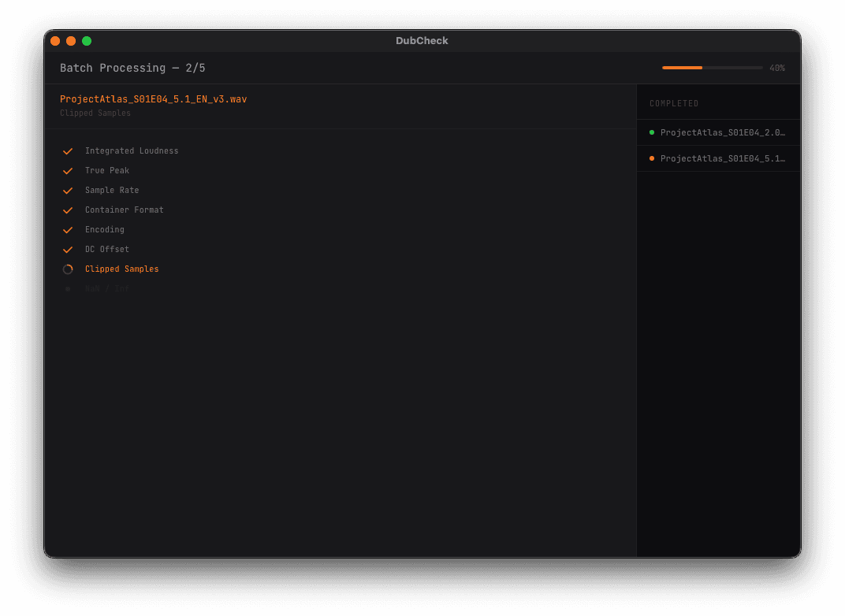Select the Sample Rate check row
The width and height of the screenshot is (845, 616).
point(341,190)
